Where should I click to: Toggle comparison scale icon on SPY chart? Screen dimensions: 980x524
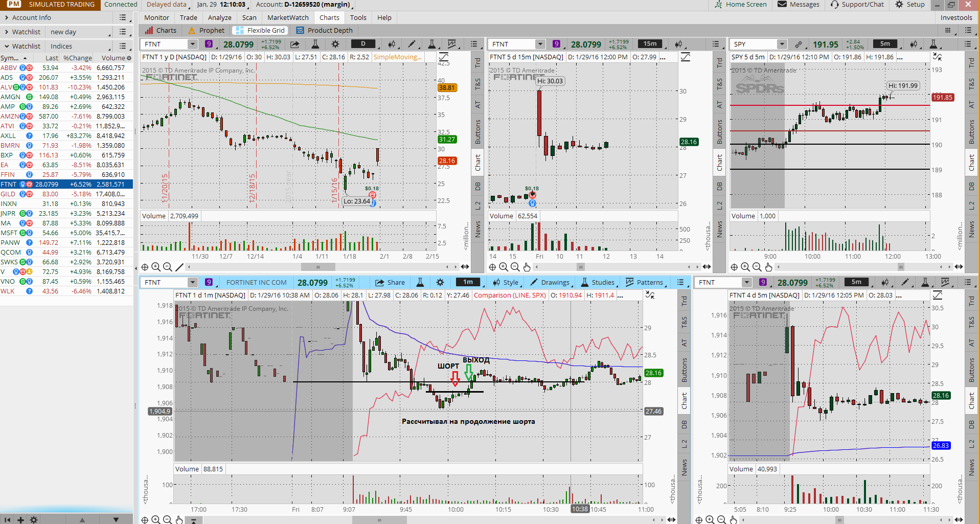pyautogui.click(x=937, y=57)
